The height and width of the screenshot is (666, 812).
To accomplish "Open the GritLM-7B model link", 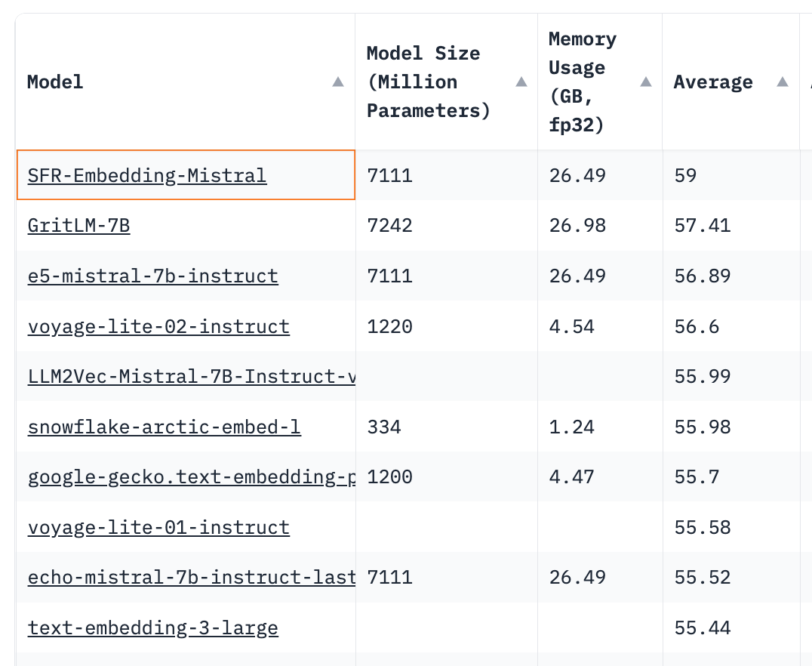I will (x=78, y=225).
